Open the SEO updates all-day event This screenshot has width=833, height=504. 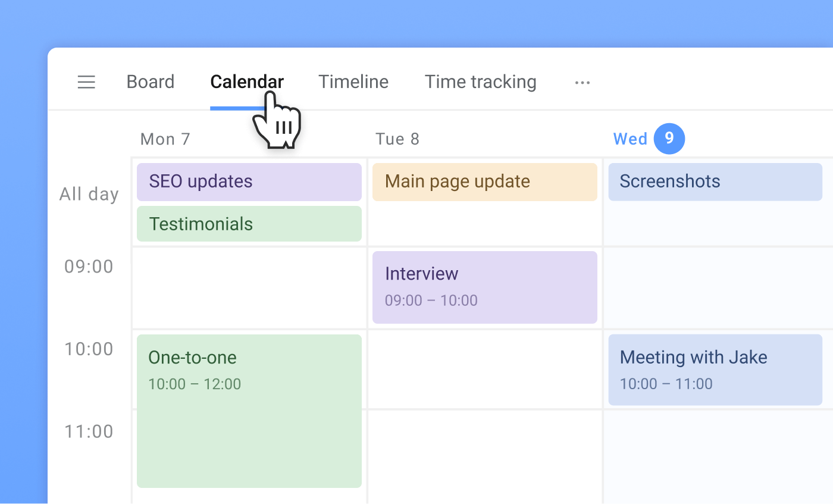(249, 181)
